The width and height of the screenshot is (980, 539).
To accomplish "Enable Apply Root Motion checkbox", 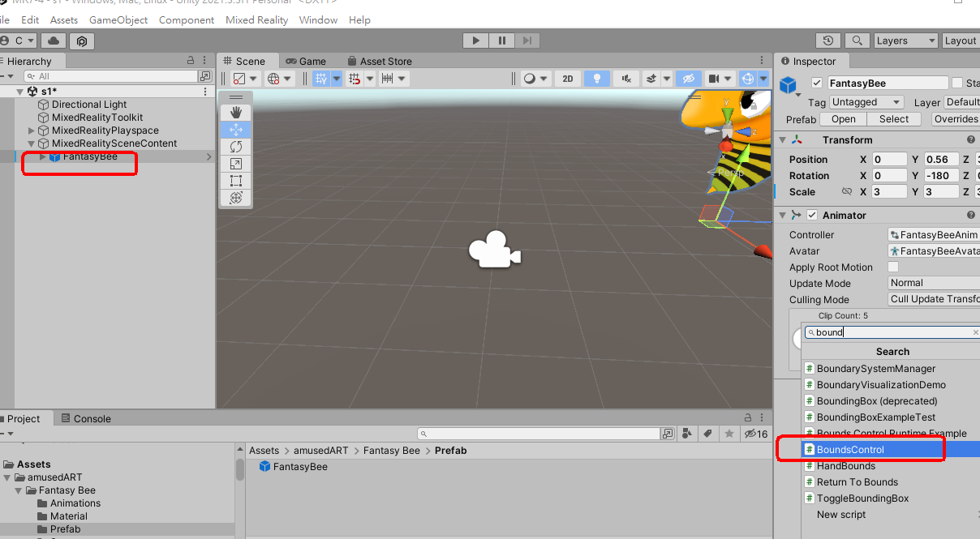I will [893, 267].
